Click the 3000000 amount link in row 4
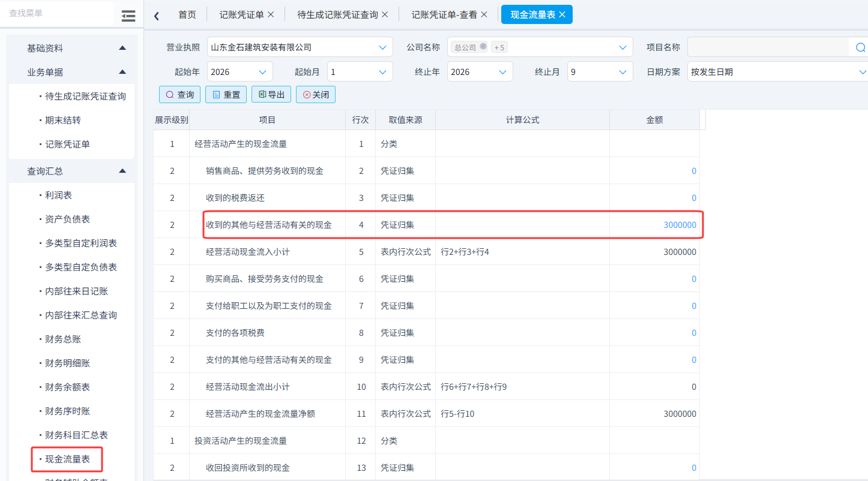The image size is (868, 481). click(x=680, y=225)
